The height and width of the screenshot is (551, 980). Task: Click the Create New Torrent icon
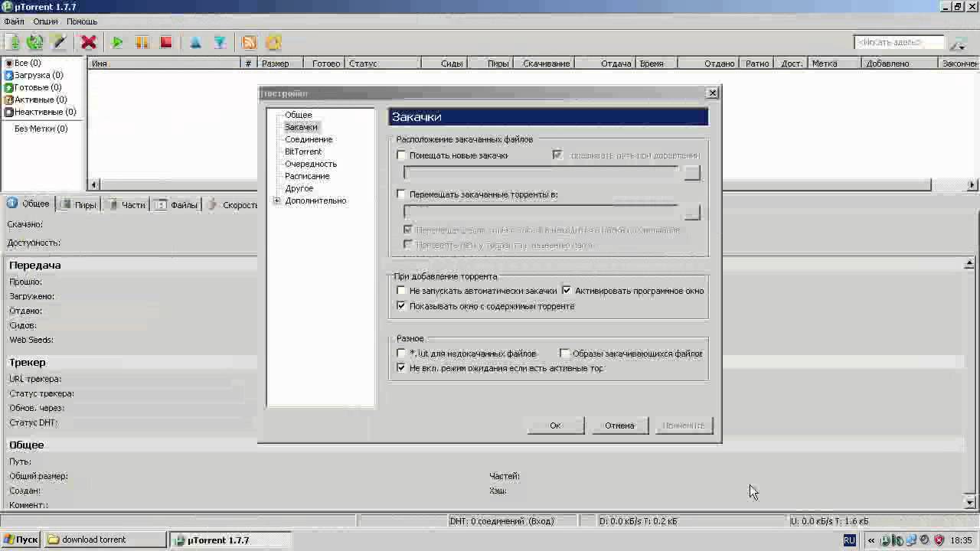point(58,43)
